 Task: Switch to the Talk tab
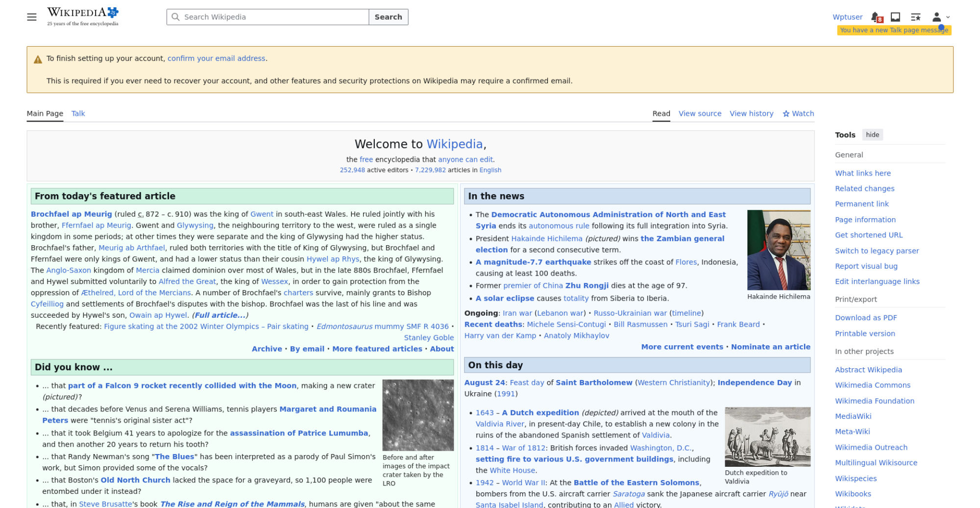click(x=78, y=114)
